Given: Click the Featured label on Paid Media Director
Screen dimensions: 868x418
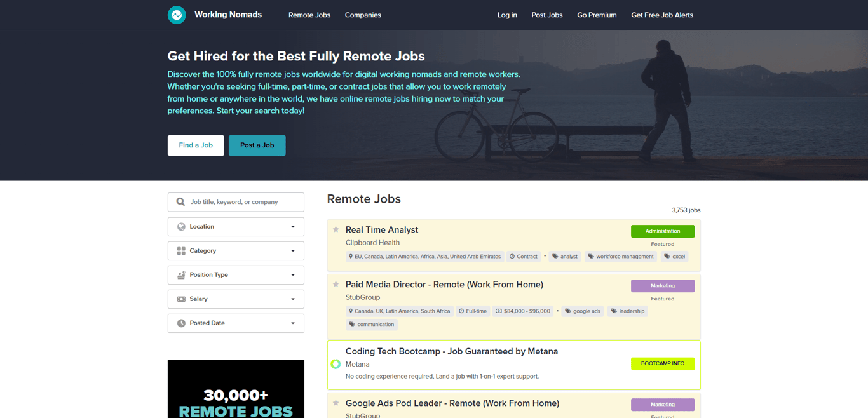Looking at the screenshot, I should [663, 299].
